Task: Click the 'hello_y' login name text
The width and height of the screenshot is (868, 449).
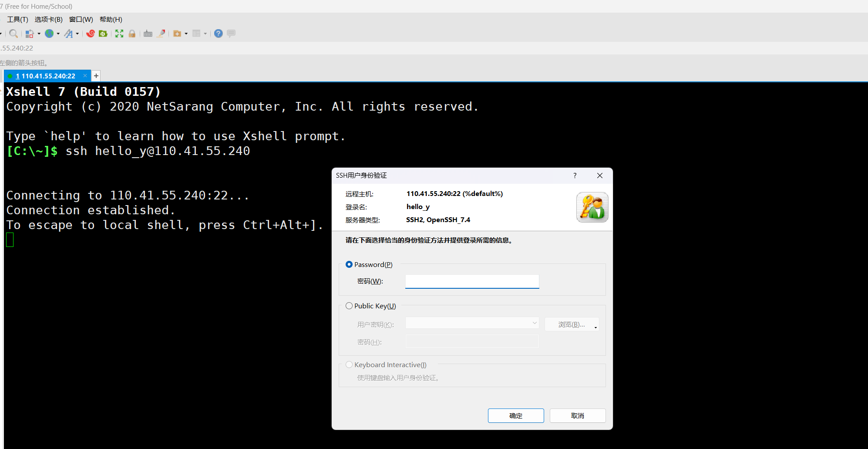Action: click(x=418, y=207)
